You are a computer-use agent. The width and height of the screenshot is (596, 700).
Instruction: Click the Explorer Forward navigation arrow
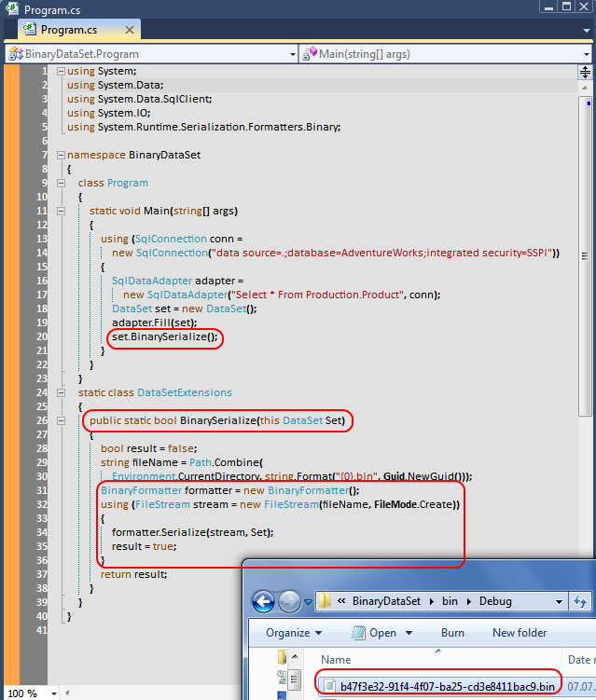[x=291, y=600]
